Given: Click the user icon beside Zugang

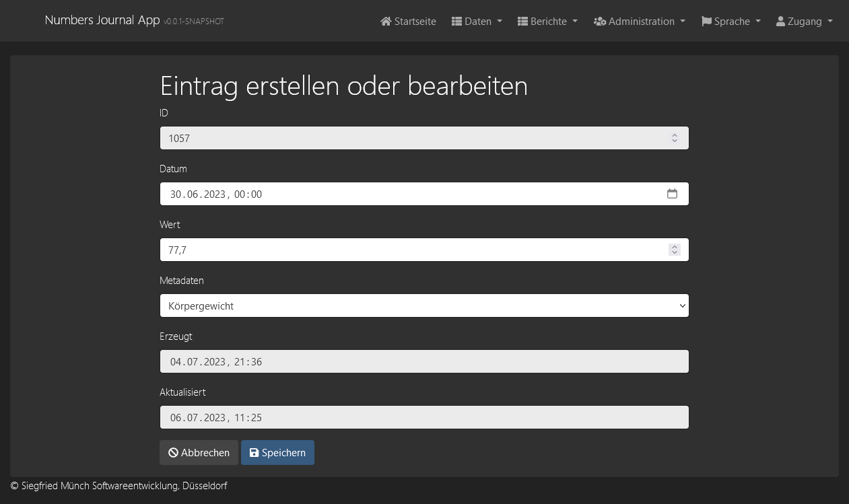Looking at the screenshot, I should (780, 22).
